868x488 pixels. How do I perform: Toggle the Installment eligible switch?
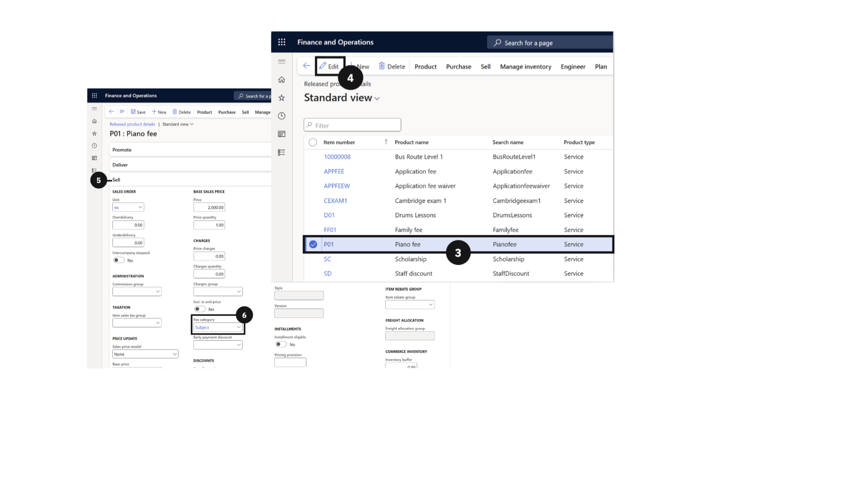click(x=281, y=344)
